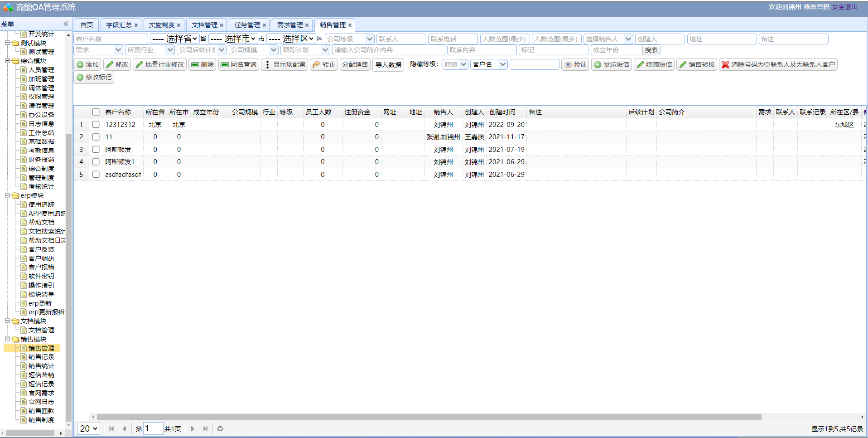Go to first page in pager
The width and height of the screenshot is (868, 438).
click(111, 428)
